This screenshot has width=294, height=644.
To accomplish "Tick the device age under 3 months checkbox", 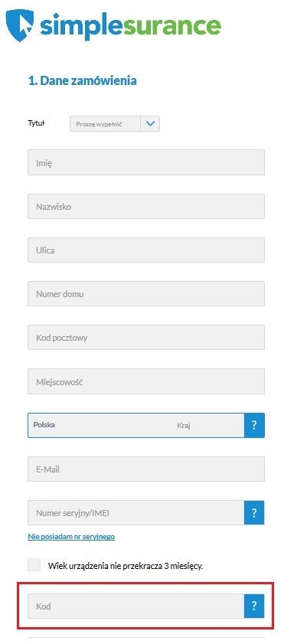I will 34,564.
